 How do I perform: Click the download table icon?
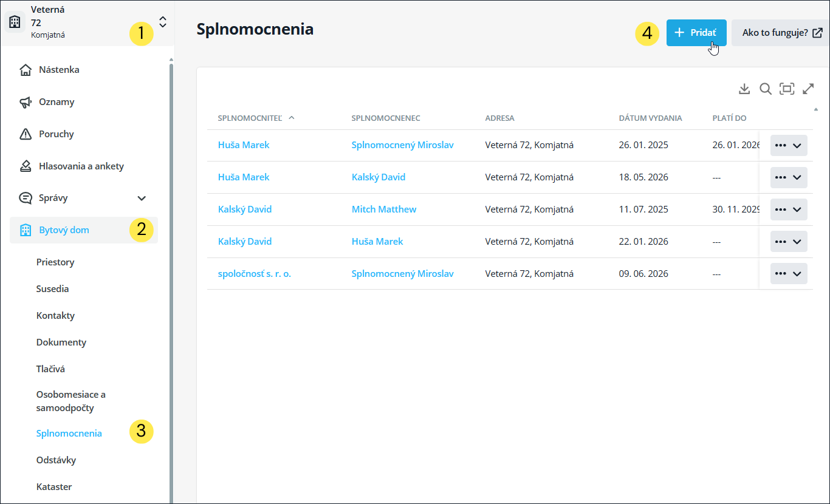744,89
